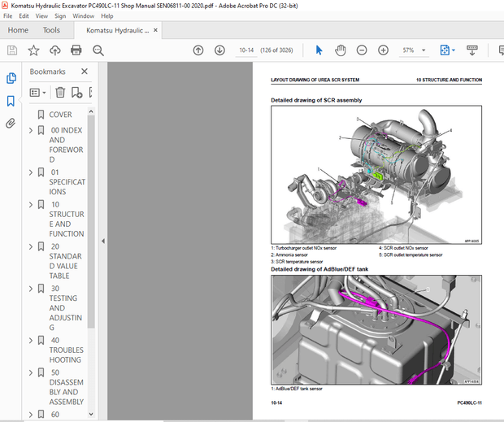This screenshot has width=504, height=422.
Task: Expand the 10 STRUCTURE AND FUNCTION bookmark
Action: [31, 205]
